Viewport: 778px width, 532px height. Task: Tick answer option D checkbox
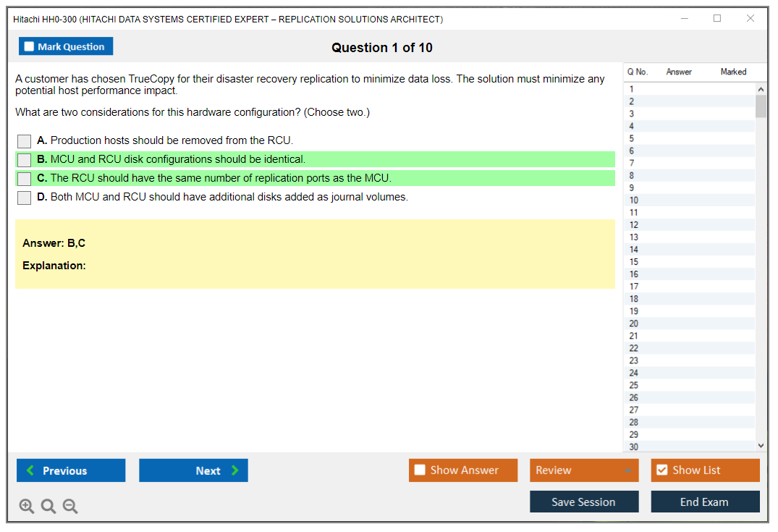pyautogui.click(x=25, y=198)
